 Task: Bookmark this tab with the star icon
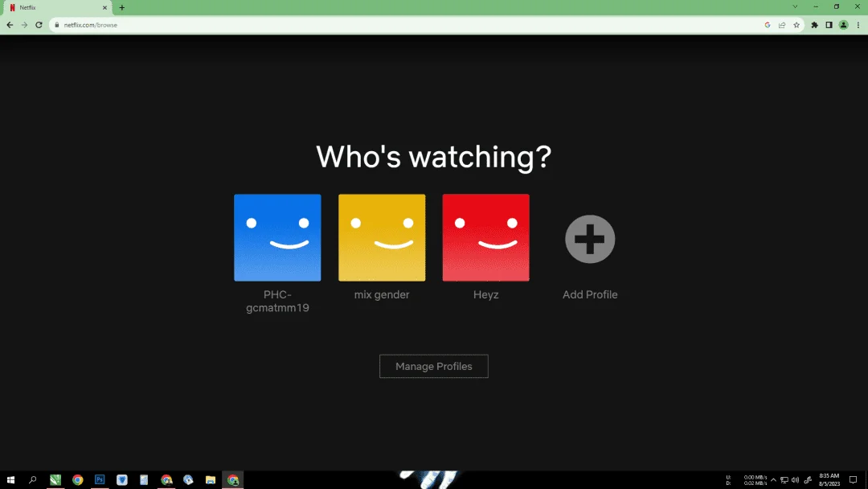[796, 25]
